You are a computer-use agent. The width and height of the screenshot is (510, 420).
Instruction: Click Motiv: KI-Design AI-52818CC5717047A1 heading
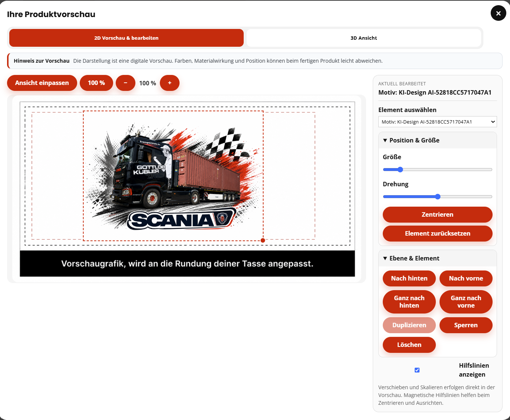[435, 92]
